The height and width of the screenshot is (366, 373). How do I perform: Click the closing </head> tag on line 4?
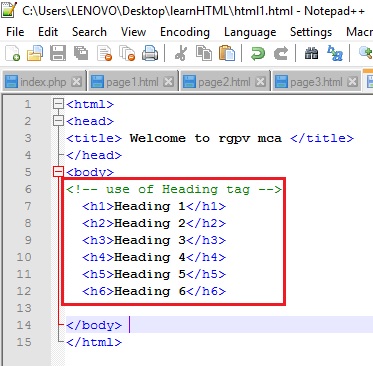click(x=94, y=155)
